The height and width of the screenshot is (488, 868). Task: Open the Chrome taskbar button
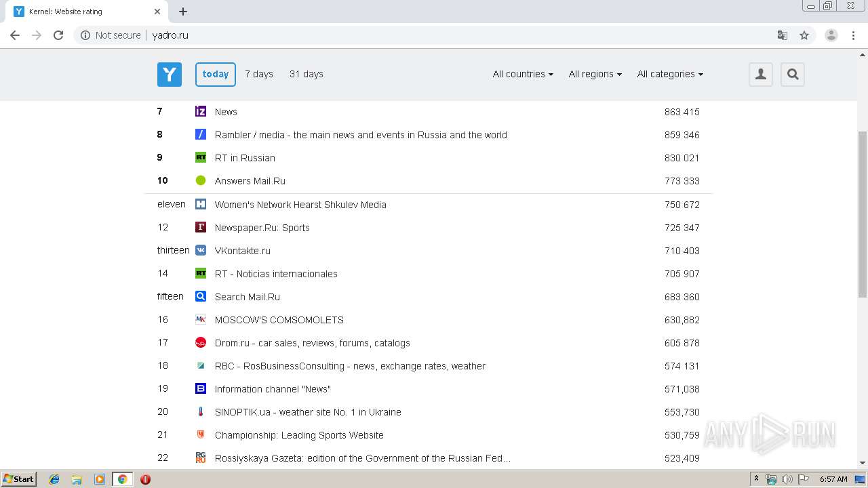(x=122, y=479)
